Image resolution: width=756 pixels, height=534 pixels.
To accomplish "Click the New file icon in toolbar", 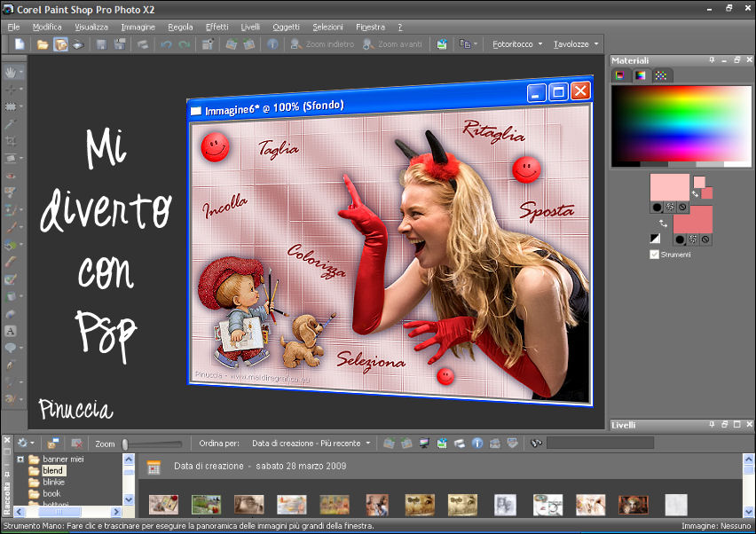I will pos(19,44).
